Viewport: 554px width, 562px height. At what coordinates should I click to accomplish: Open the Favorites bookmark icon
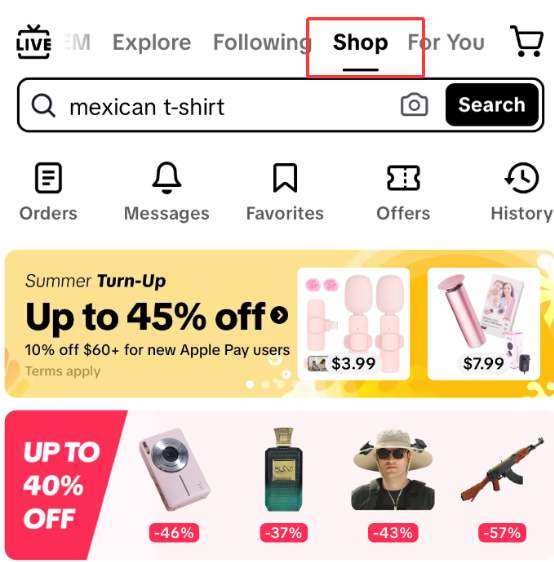click(x=285, y=178)
